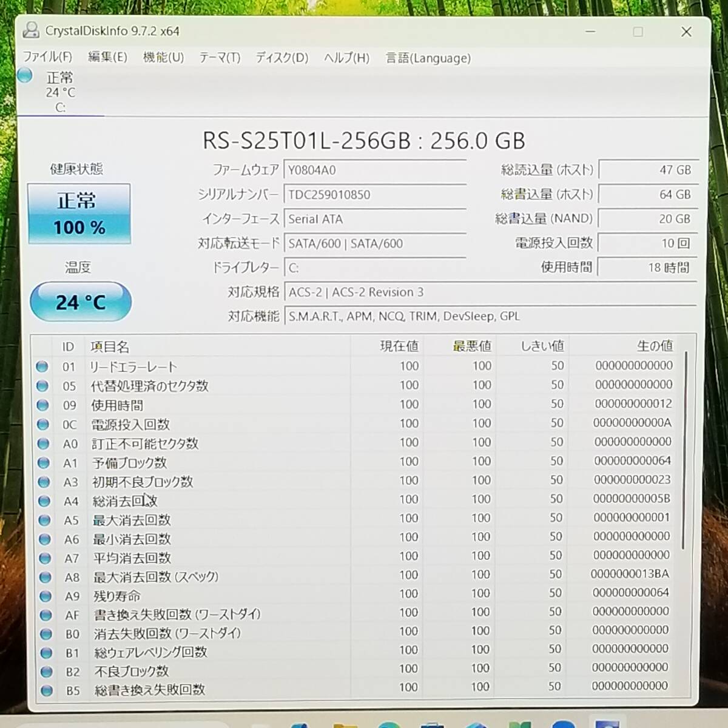728x728 pixels.
Task: Open the 言語(Language) menu
Action: tap(428, 58)
